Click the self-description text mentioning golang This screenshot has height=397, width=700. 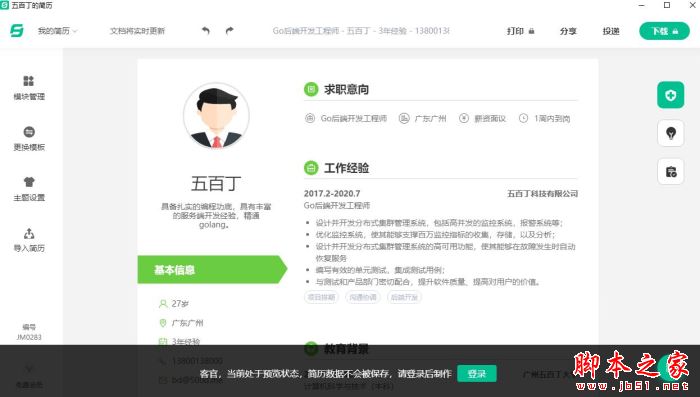point(216,215)
